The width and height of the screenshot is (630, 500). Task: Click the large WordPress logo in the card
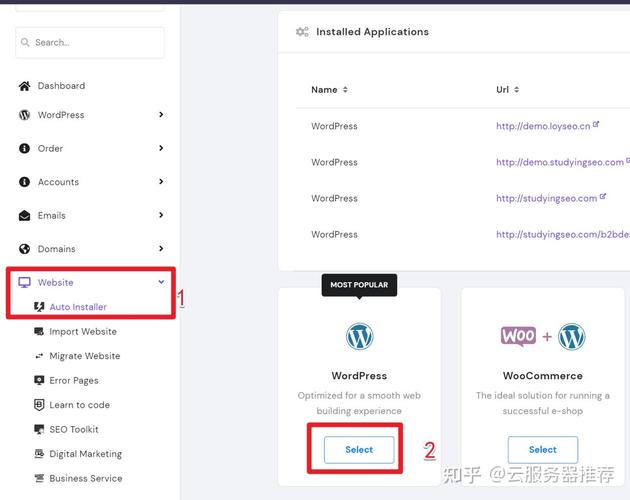(359, 336)
